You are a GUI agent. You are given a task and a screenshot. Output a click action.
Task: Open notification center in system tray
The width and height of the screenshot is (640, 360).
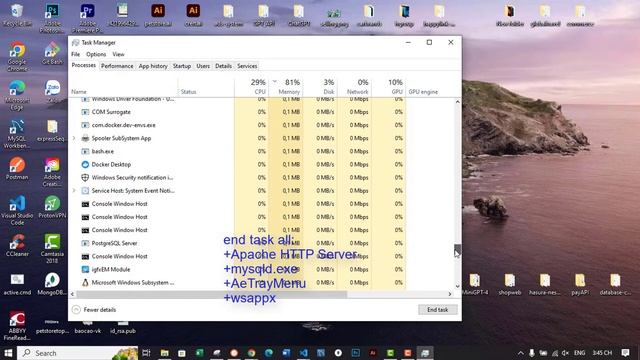coord(625,353)
